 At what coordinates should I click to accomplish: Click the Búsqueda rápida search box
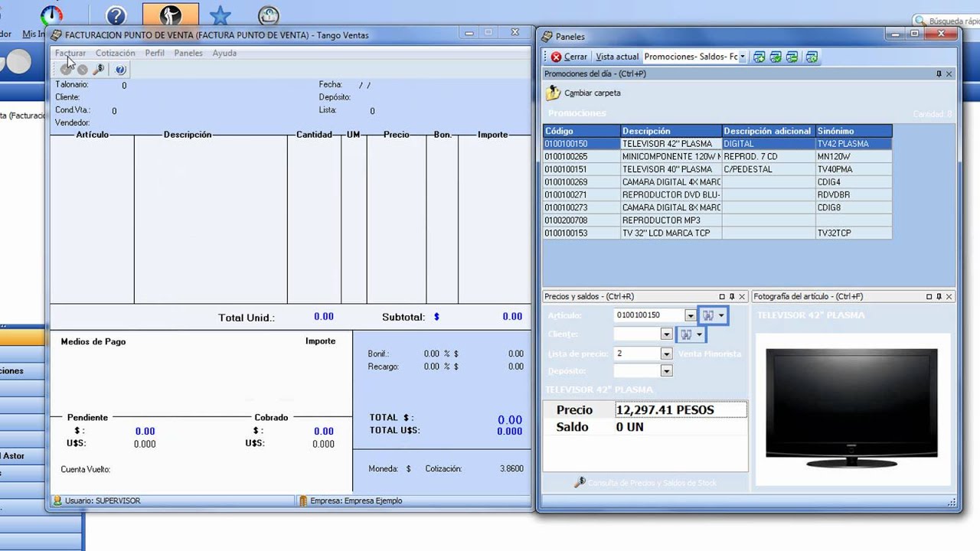(x=948, y=21)
